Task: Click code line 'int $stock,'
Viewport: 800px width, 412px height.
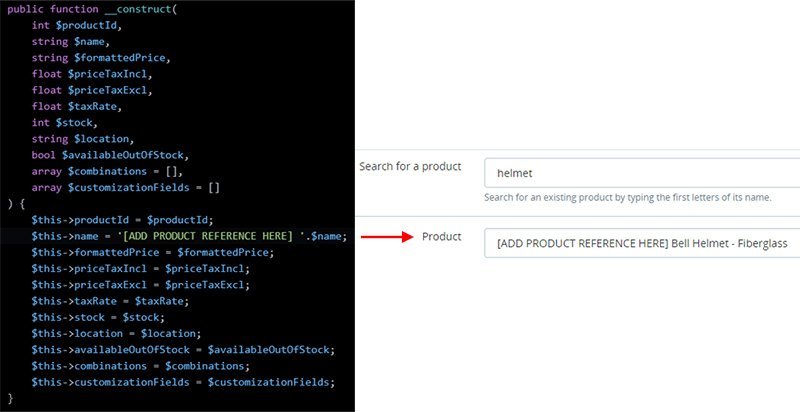Action: click(65, 123)
